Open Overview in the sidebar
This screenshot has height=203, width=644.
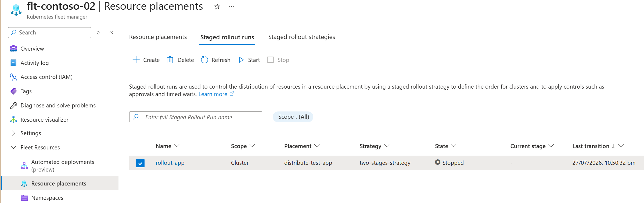[x=32, y=49]
